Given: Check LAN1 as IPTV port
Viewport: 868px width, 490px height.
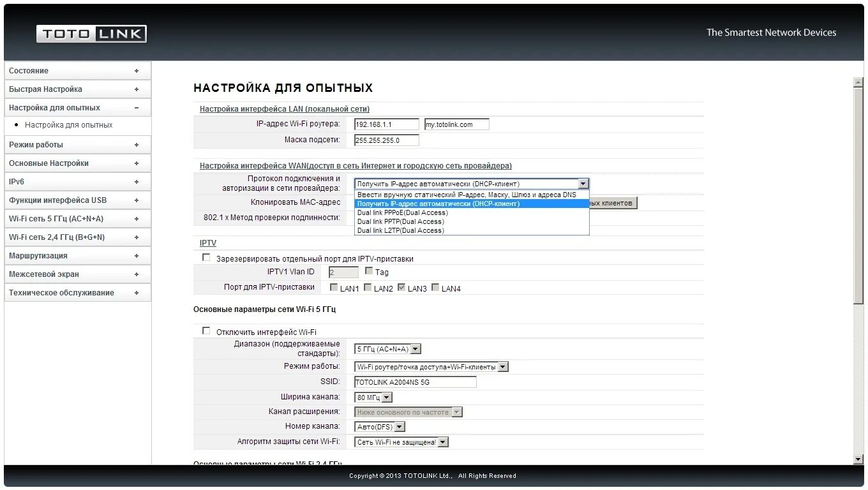Looking at the screenshot, I should click(334, 288).
